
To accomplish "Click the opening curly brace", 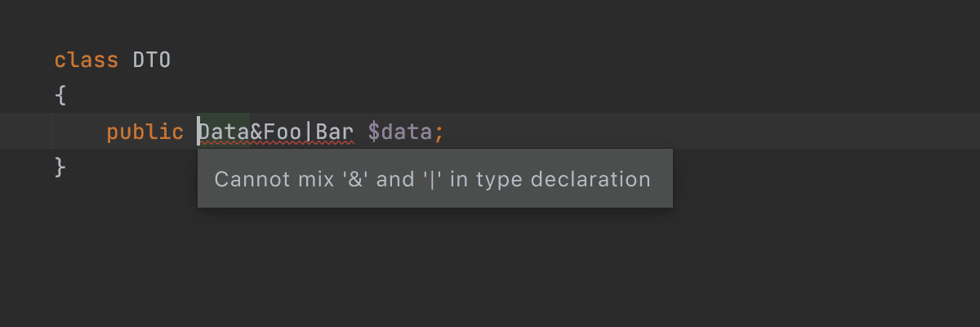I will coord(60,96).
